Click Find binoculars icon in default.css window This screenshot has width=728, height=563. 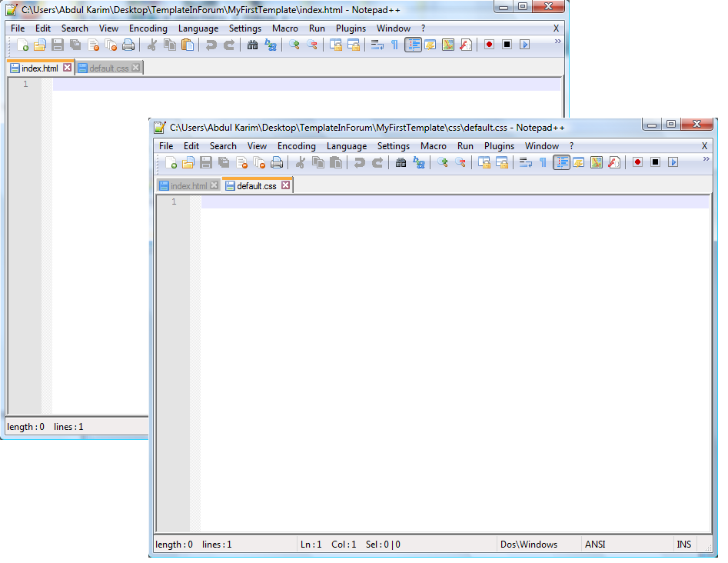click(x=401, y=162)
